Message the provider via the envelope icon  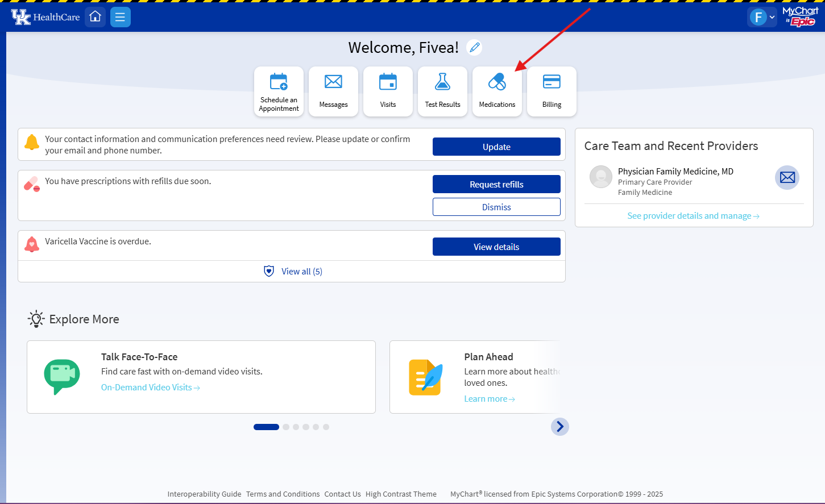[x=787, y=177]
